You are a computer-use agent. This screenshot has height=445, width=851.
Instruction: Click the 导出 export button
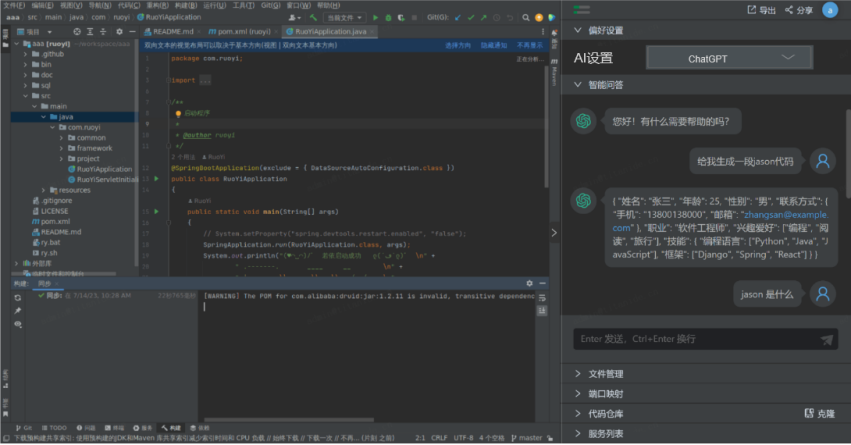tap(761, 10)
